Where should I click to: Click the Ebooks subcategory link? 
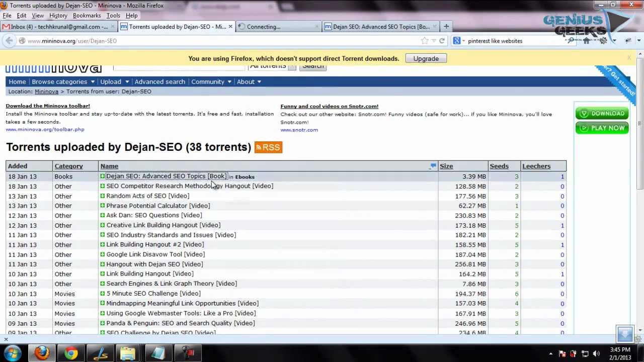point(245,177)
